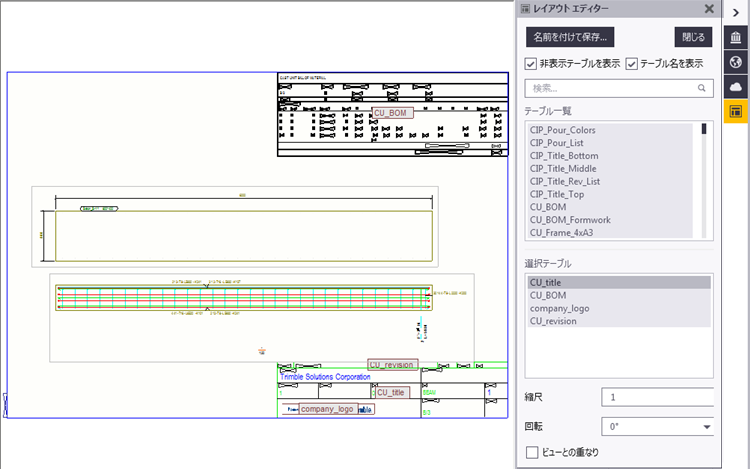Click the 名前を付けて保存... button
The height and width of the screenshot is (471, 750).
click(570, 37)
